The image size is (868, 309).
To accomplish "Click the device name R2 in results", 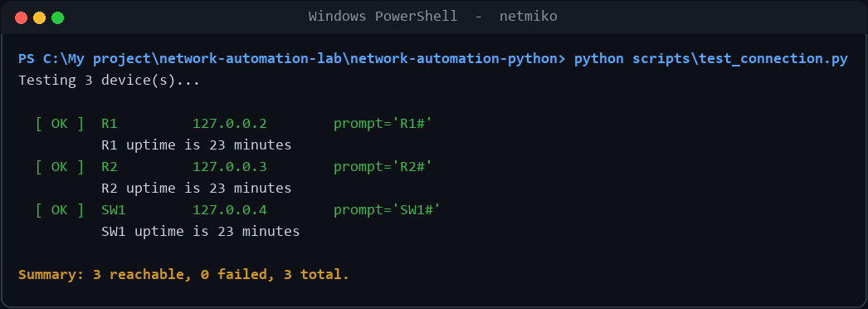I will [110, 167].
